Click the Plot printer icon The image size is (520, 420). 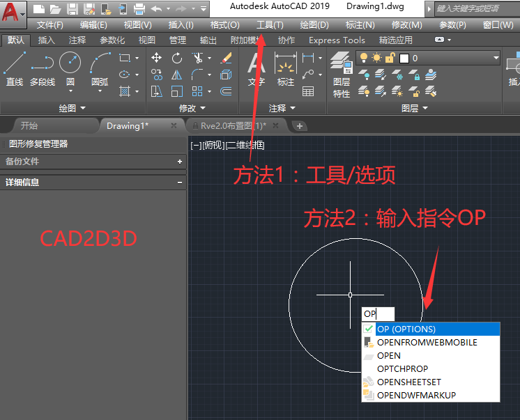tap(139, 9)
